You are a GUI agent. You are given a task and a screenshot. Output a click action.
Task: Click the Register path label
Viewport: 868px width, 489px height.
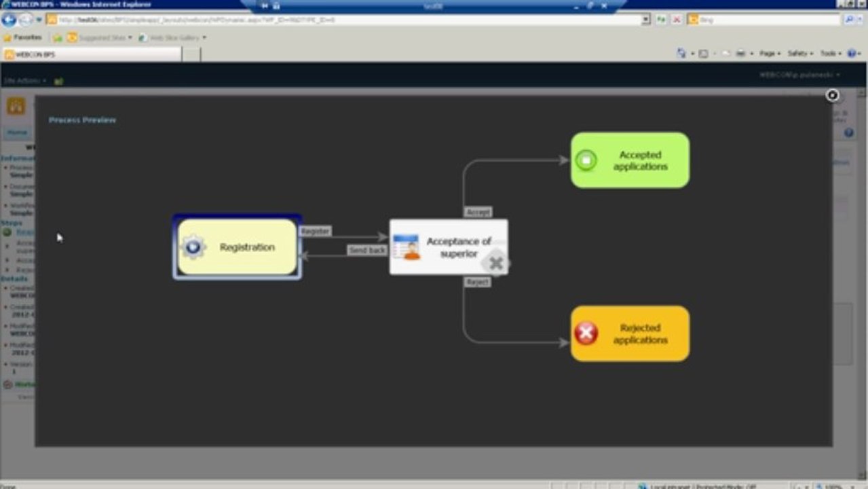tap(315, 232)
